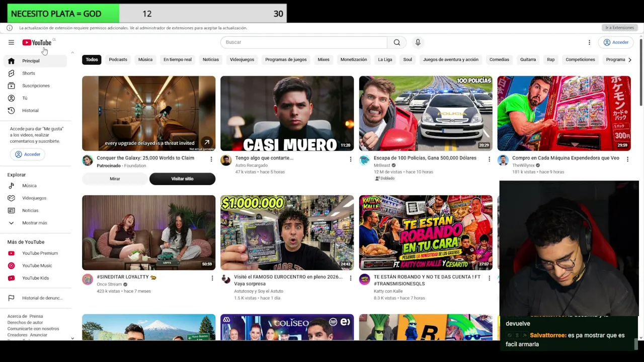
Task: Select the Guitarra filter chip
Action: (x=528, y=60)
